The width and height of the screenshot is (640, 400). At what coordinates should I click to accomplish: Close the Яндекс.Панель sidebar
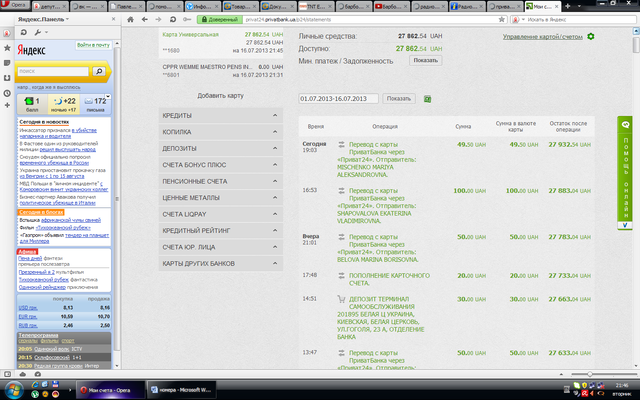113,19
